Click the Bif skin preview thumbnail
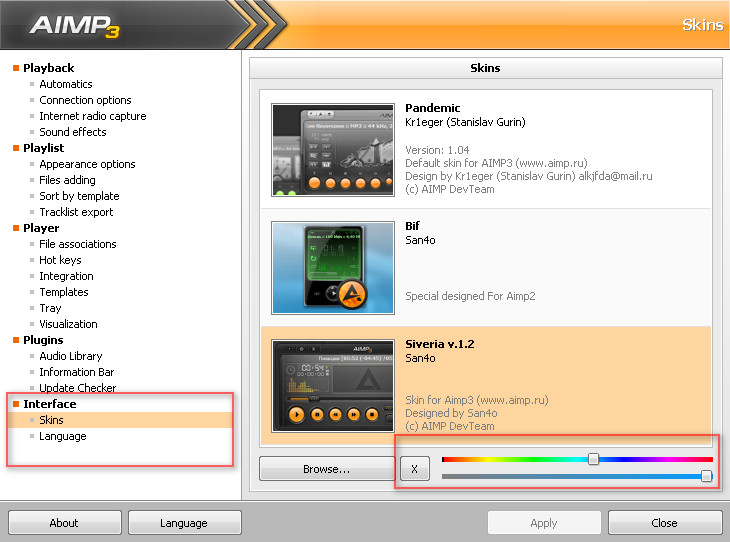Viewport: 730px width, 542px height. [x=333, y=268]
